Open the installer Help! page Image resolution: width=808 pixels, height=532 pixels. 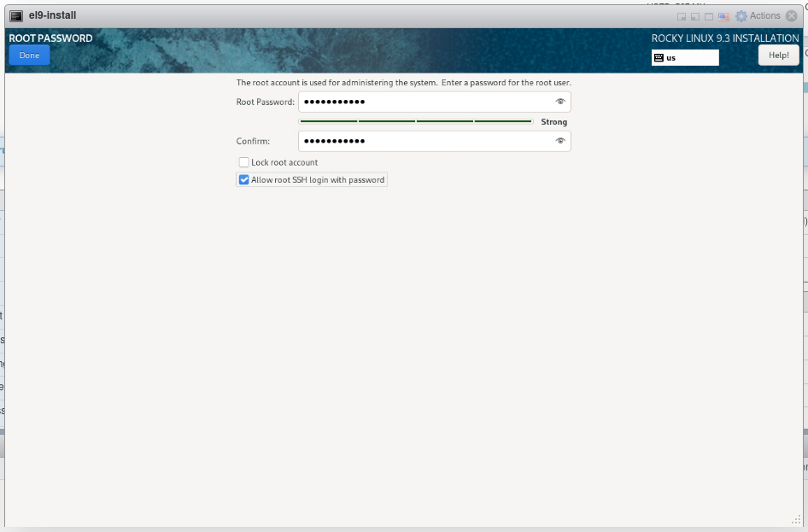click(778, 56)
